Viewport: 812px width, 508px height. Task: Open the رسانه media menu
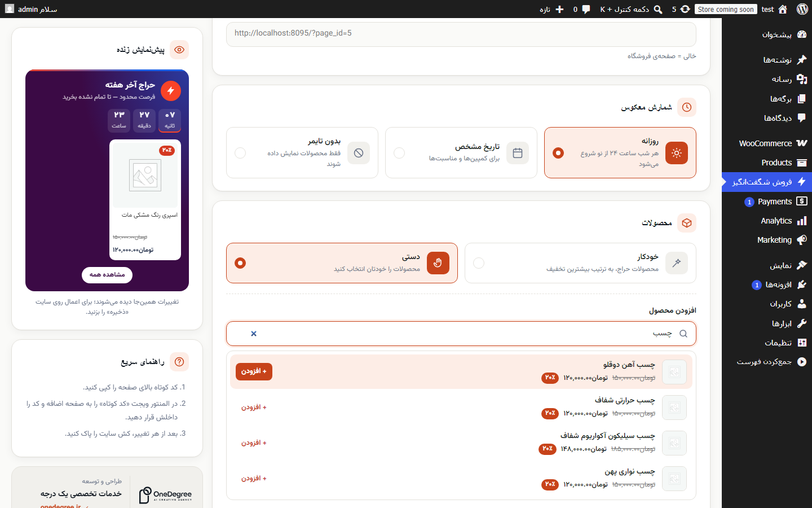[767, 79]
